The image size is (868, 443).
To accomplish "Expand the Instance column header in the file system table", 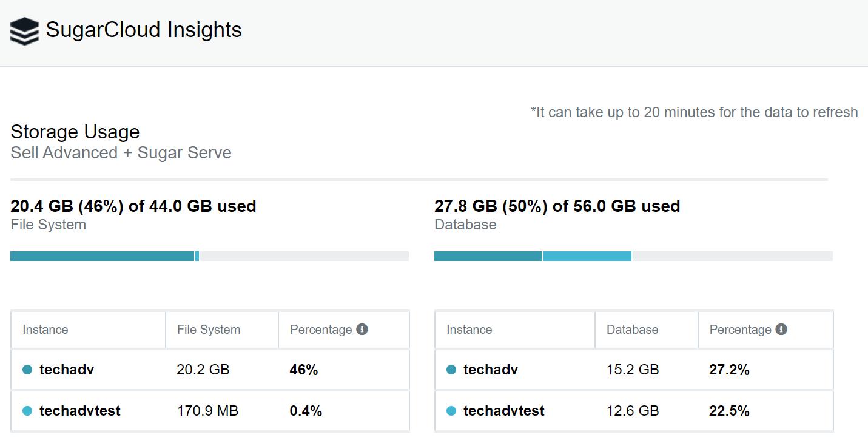I will [x=45, y=329].
